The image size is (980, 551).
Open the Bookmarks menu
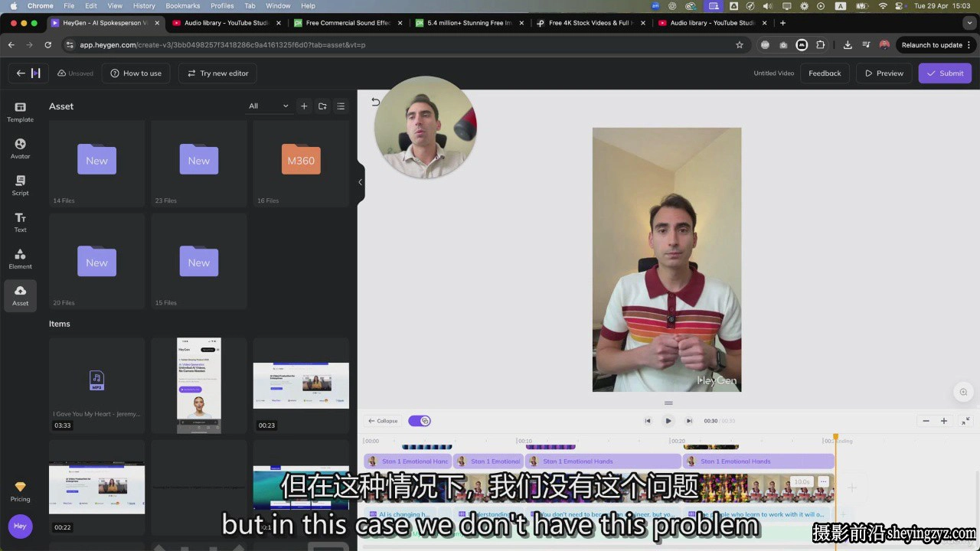click(183, 5)
